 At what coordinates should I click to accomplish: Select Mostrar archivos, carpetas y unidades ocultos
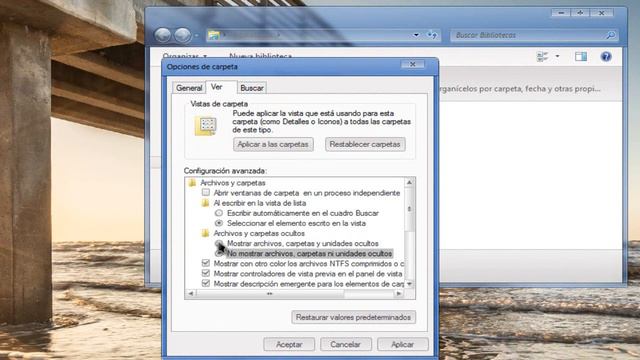(219, 243)
